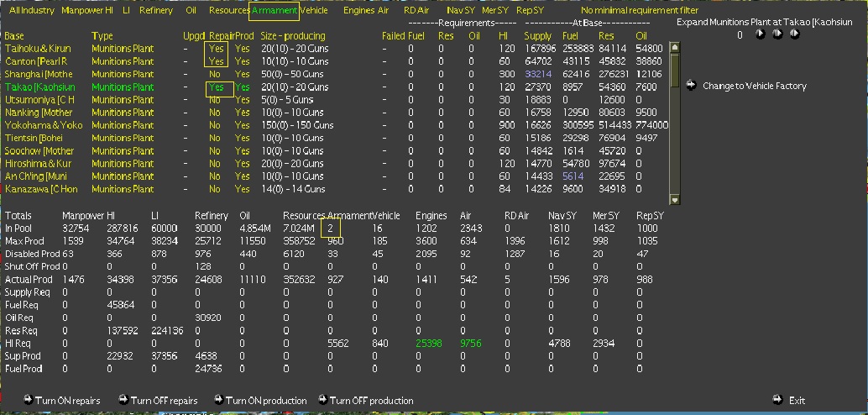Click the Disabled Prod row label
868x415 pixels.
point(33,254)
